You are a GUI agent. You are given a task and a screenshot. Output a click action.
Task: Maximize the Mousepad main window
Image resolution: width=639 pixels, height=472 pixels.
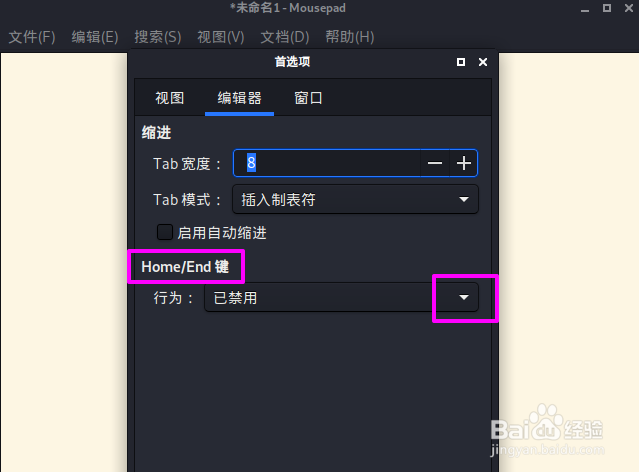pos(607,8)
